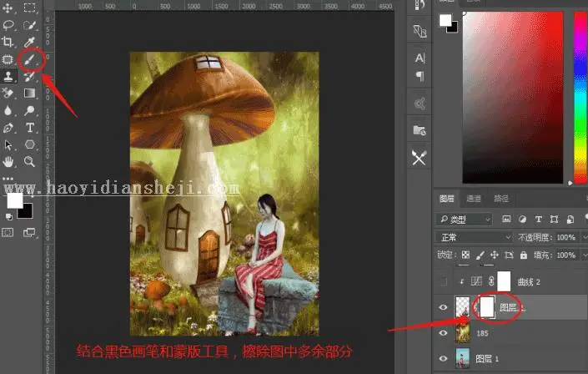
Task: Open the Libraries folder panel icon
Action: click(x=420, y=131)
